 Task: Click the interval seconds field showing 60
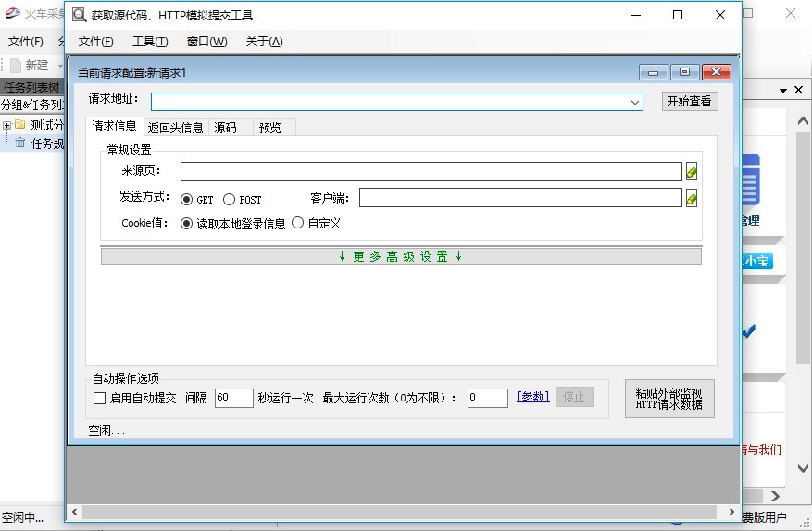point(234,398)
